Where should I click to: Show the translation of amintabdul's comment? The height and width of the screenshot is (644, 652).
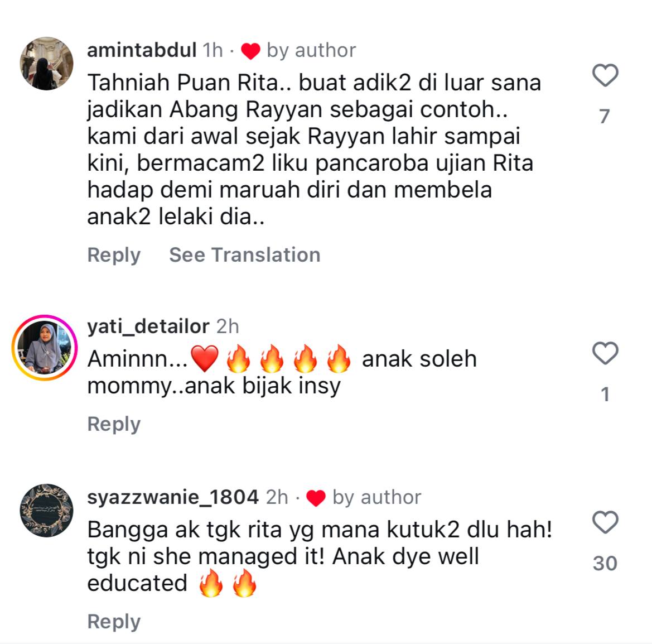pos(244,254)
